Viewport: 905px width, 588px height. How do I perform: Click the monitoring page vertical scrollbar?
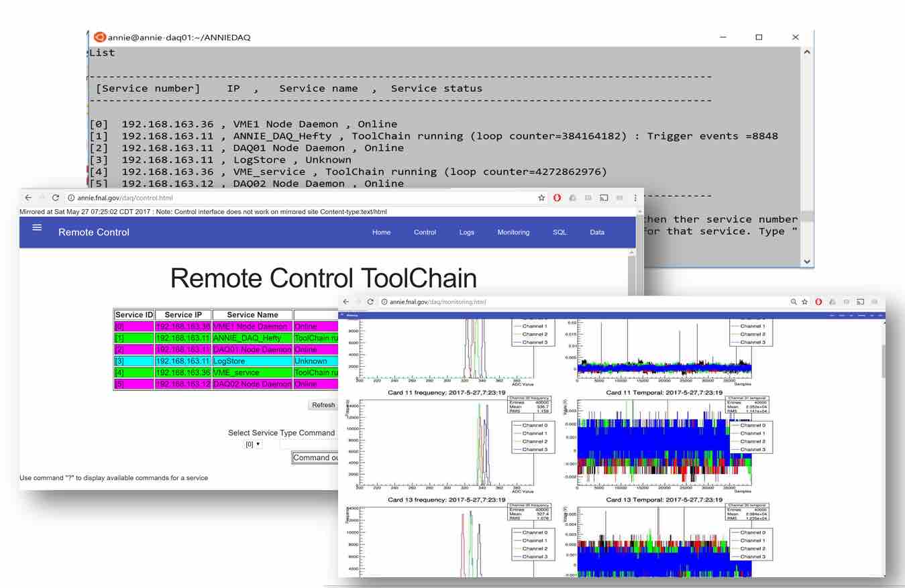click(882, 361)
